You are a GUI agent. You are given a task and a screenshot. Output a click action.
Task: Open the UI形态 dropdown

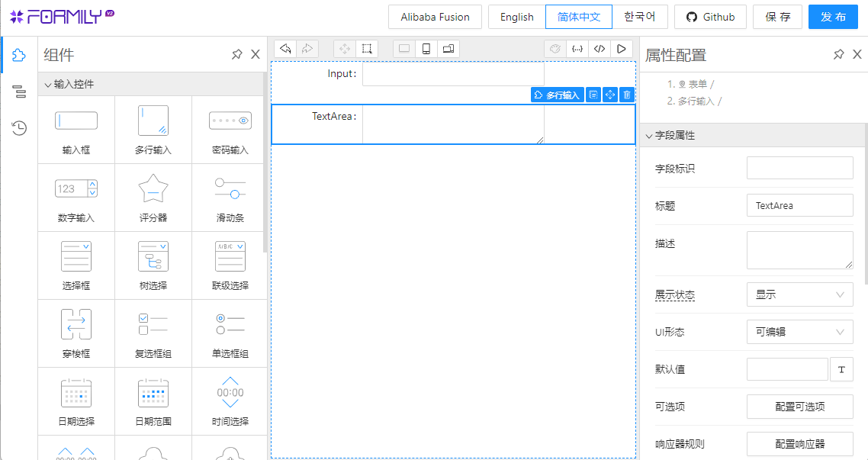(800, 332)
